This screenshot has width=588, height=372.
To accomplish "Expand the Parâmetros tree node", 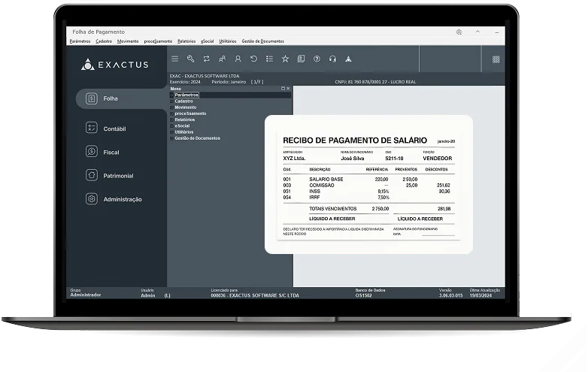I will point(171,95).
